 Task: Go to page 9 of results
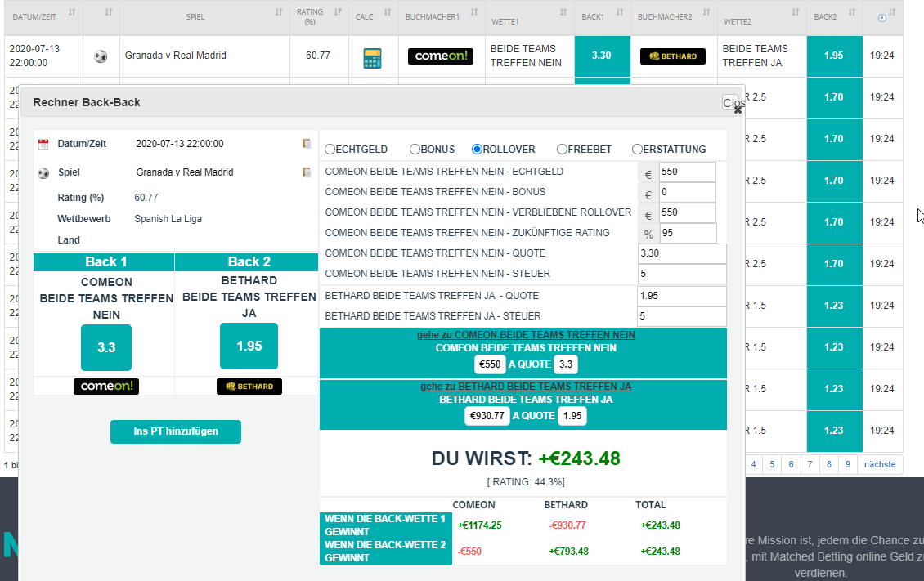tap(848, 464)
